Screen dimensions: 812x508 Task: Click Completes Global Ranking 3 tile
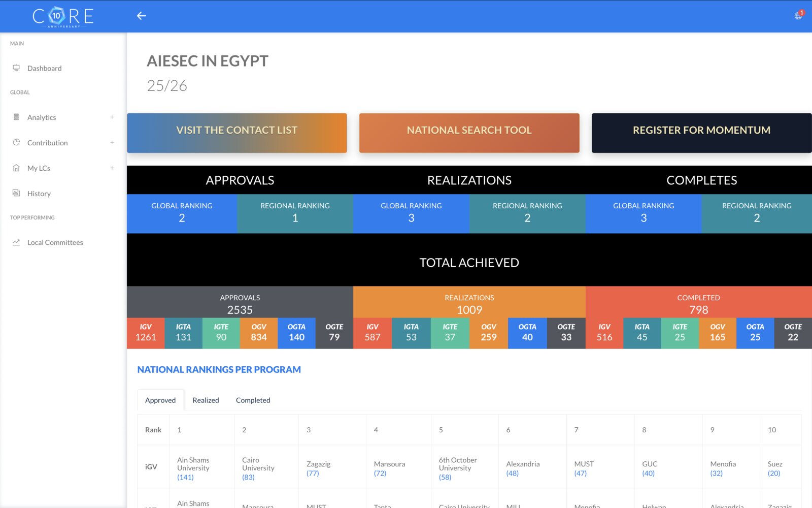pyautogui.click(x=644, y=214)
